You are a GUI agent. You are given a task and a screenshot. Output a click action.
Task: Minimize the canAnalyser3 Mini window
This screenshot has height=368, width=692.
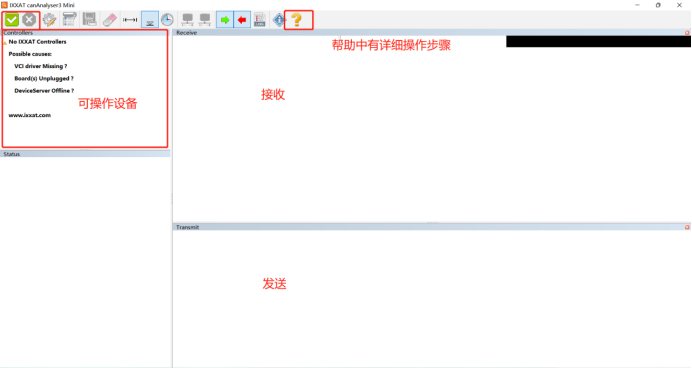click(x=637, y=5)
